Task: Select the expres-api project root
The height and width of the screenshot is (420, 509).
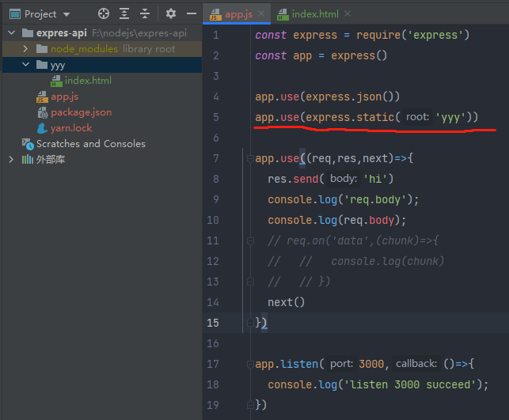Action: (102, 32)
